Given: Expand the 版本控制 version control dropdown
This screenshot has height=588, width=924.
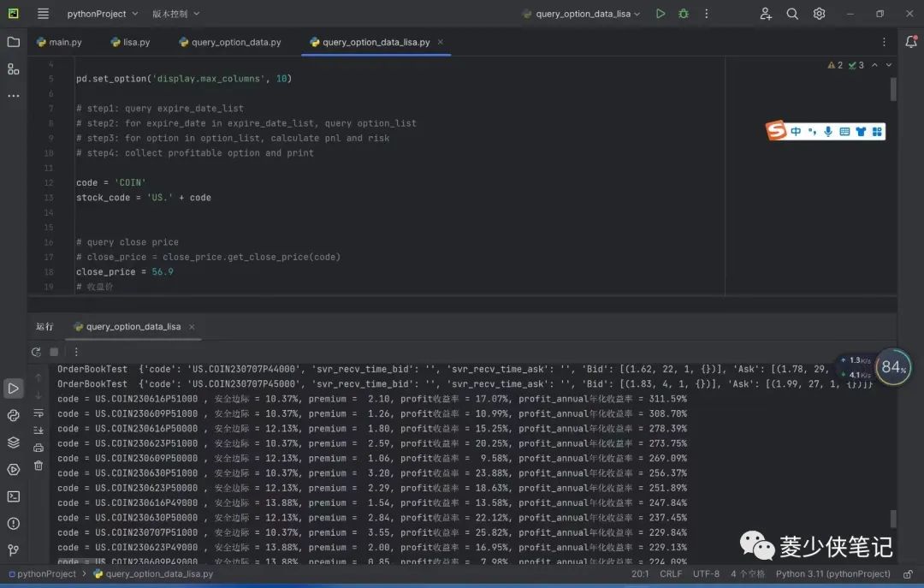Looking at the screenshot, I should coord(176,14).
